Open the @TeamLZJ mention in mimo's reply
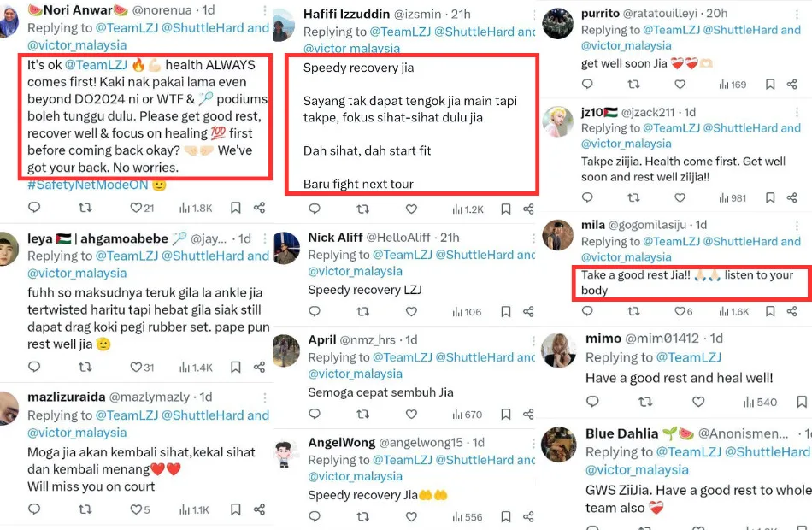The width and height of the screenshot is (812, 530). point(689,357)
